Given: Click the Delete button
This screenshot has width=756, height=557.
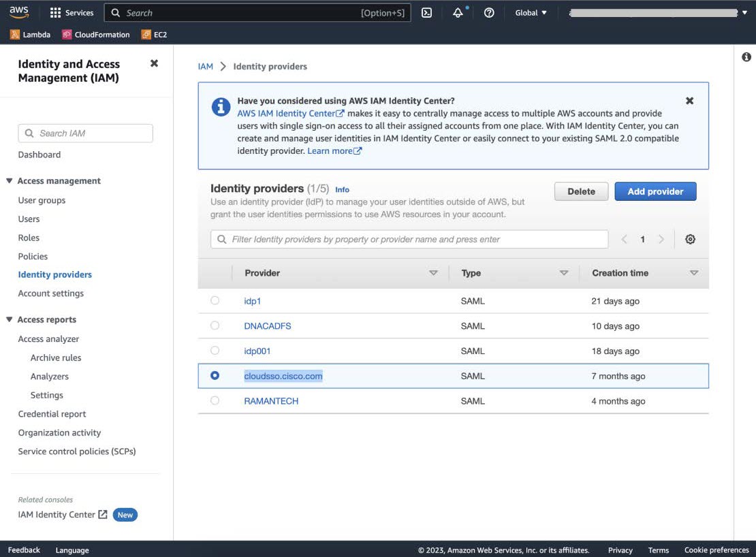Looking at the screenshot, I should pos(581,191).
